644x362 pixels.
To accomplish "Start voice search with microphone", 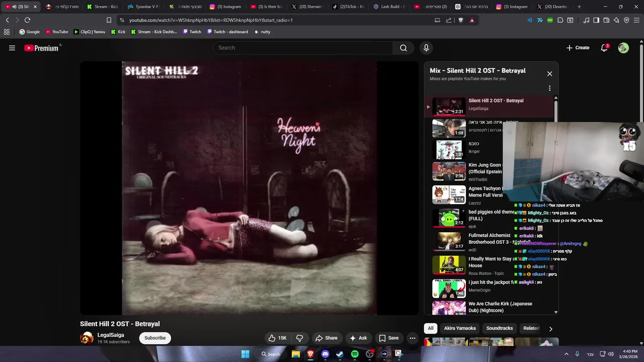I will click(x=426, y=48).
